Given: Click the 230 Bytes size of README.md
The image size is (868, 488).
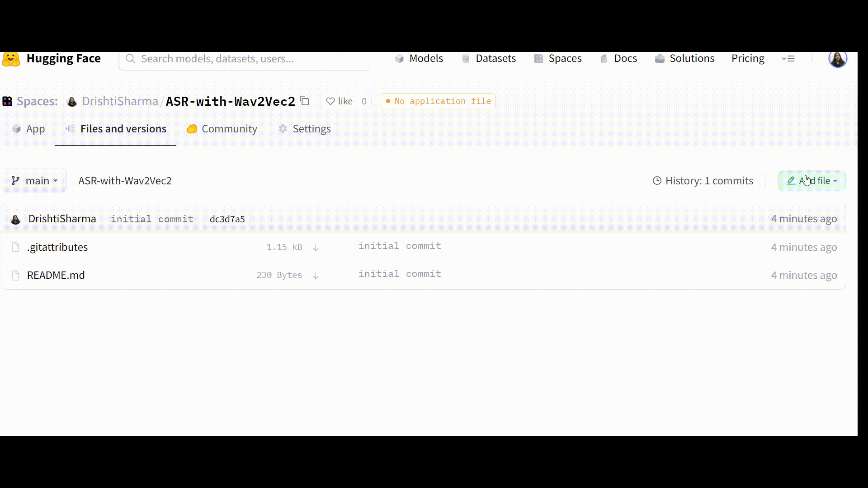Looking at the screenshot, I should click(279, 275).
